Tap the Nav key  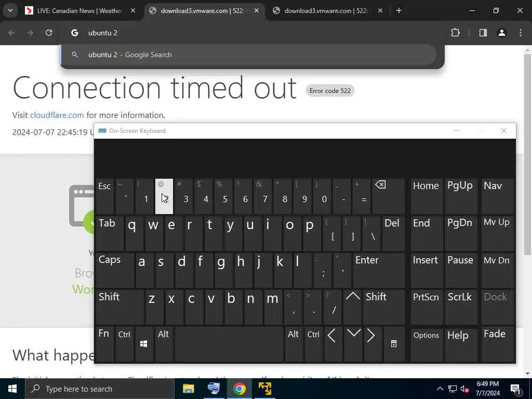coord(497,196)
